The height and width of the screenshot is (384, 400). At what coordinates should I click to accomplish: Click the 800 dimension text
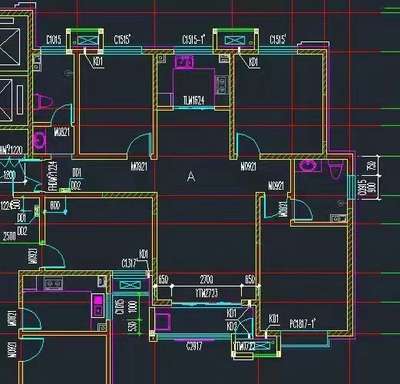click(x=55, y=205)
